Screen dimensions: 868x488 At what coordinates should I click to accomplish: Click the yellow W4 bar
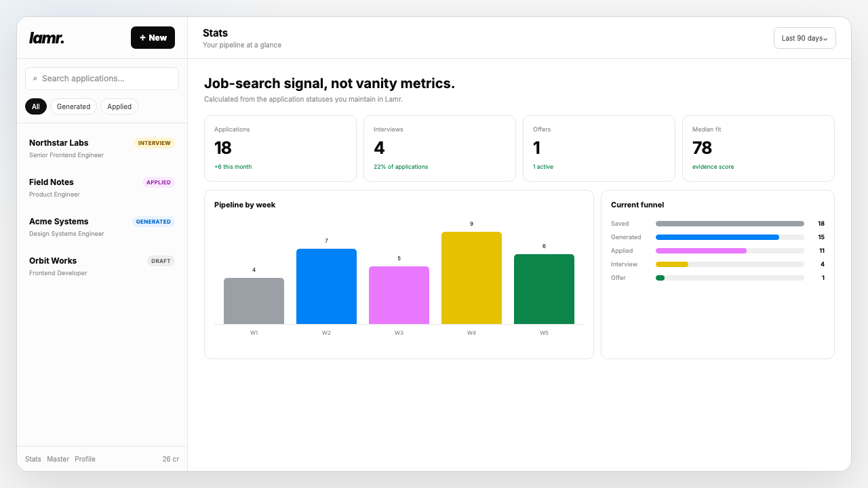coord(471,278)
